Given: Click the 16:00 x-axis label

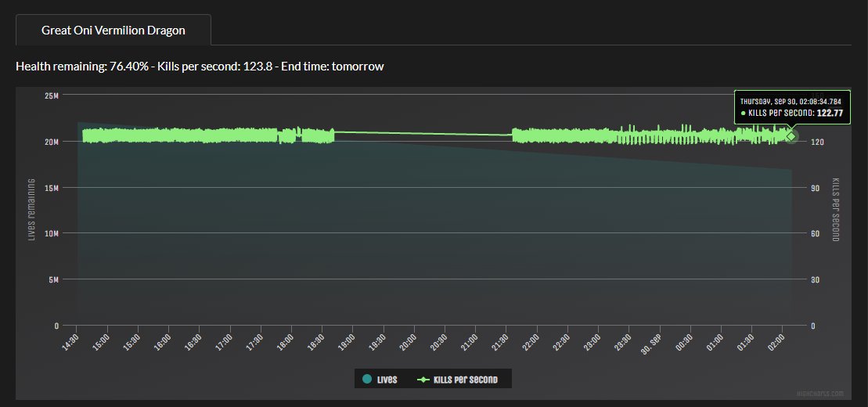Looking at the screenshot, I should click(164, 342).
